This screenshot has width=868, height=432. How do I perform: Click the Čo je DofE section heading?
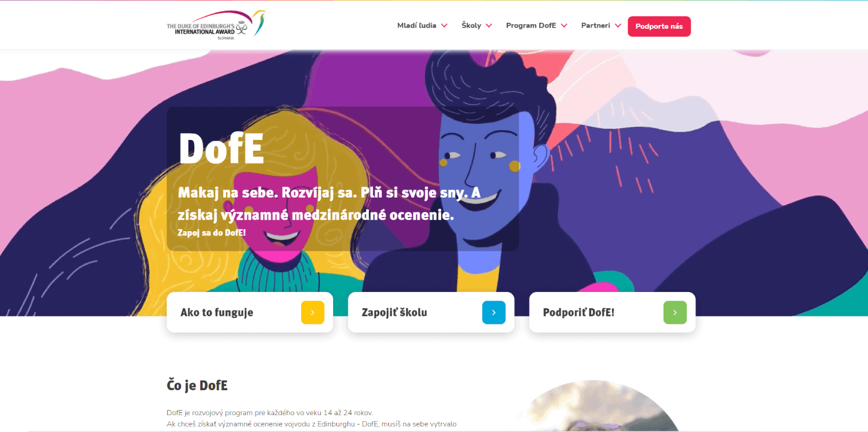197,385
